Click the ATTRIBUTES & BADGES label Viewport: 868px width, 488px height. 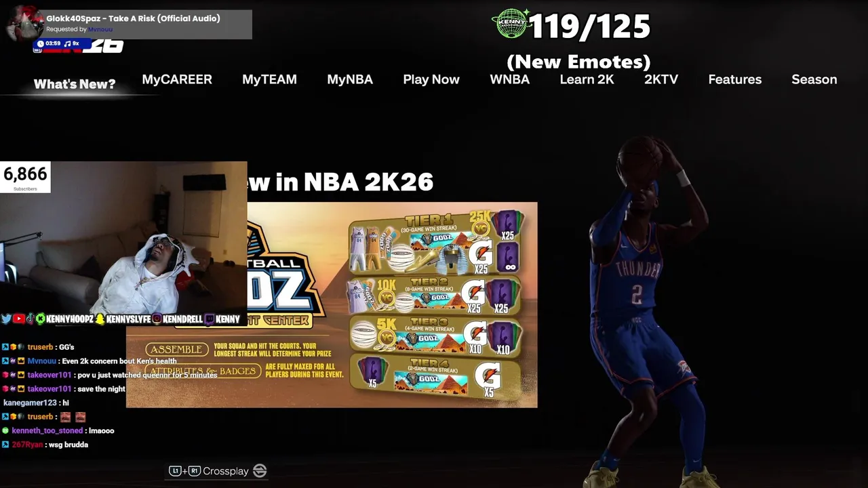tap(203, 371)
